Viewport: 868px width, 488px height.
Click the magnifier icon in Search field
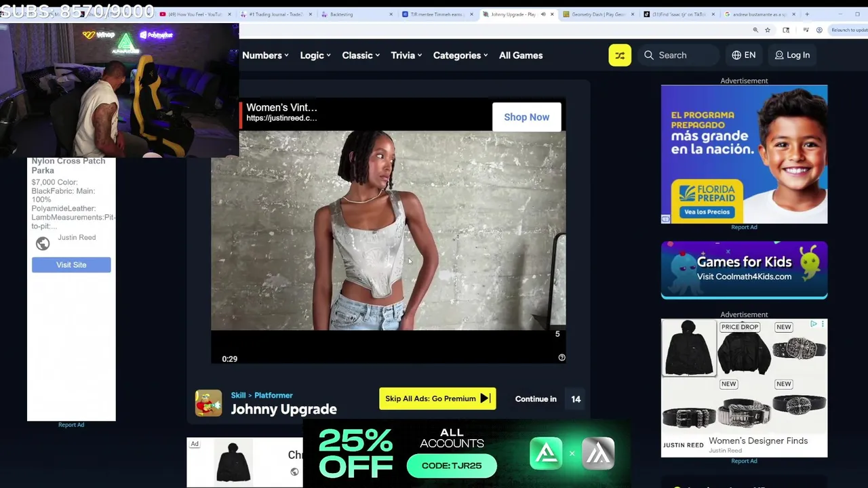coord(649,55)
